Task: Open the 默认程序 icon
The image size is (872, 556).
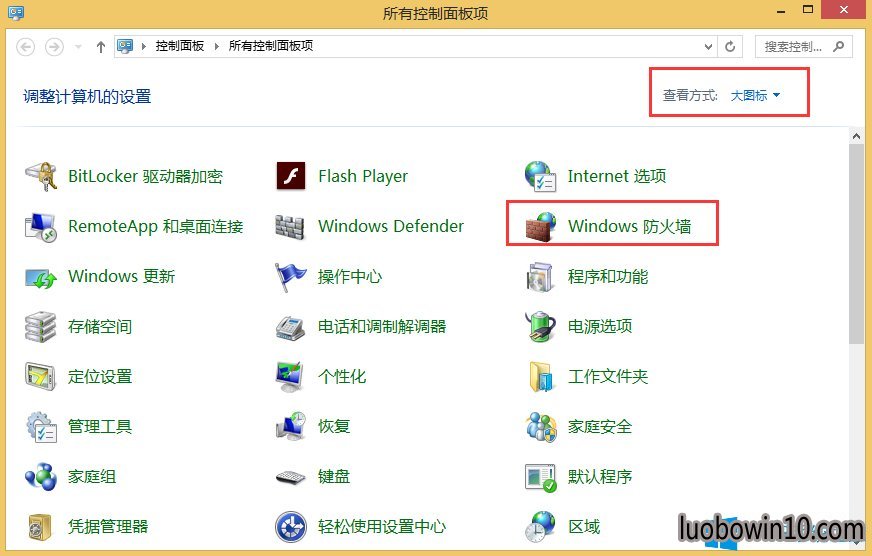Action: point(541,478)
